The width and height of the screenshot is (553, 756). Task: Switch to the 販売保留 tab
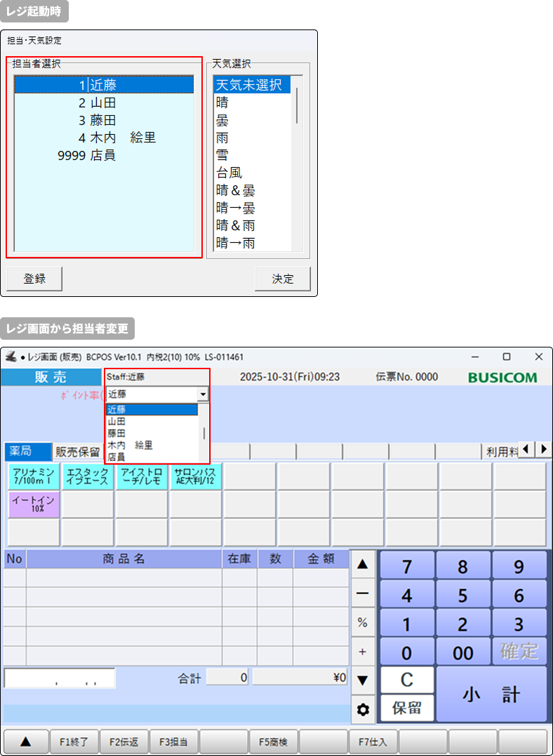pyautogui.click(x=77, y=451)
